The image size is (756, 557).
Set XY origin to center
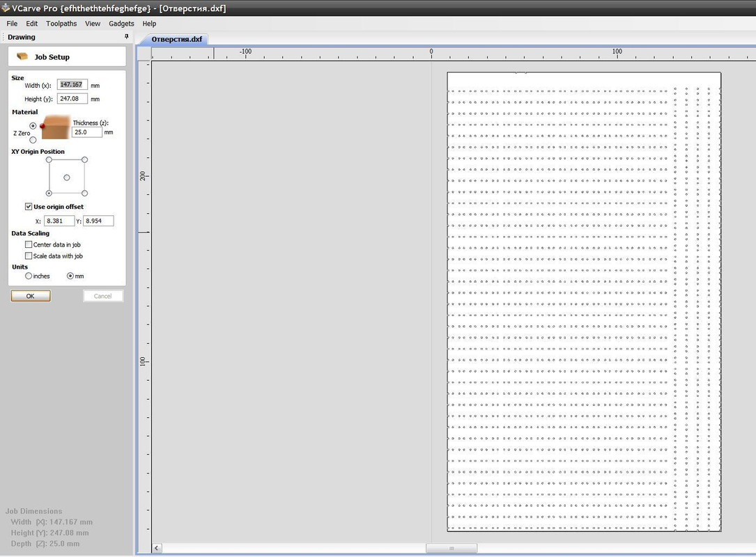tap(66, 178)
